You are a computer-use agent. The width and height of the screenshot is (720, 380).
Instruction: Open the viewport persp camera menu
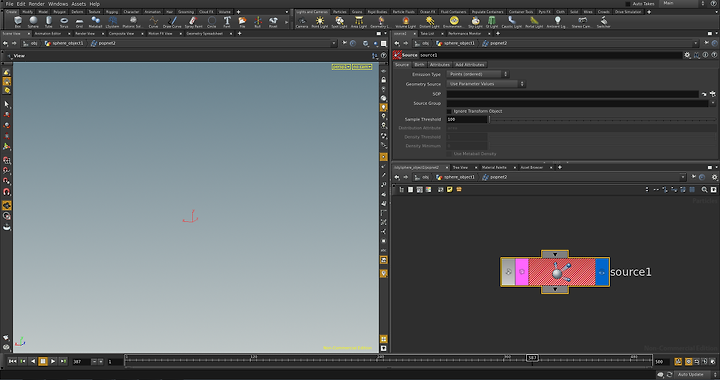[341, 67]
